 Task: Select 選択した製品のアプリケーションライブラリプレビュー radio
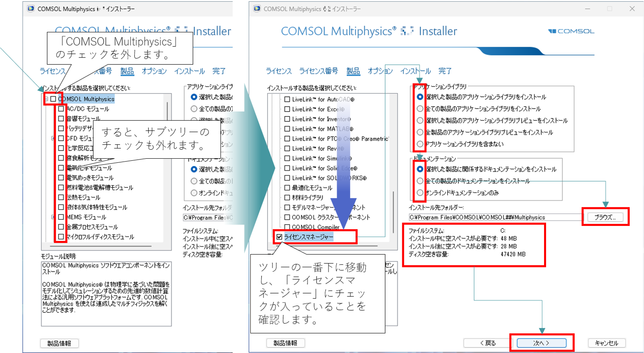coord(420,121)
